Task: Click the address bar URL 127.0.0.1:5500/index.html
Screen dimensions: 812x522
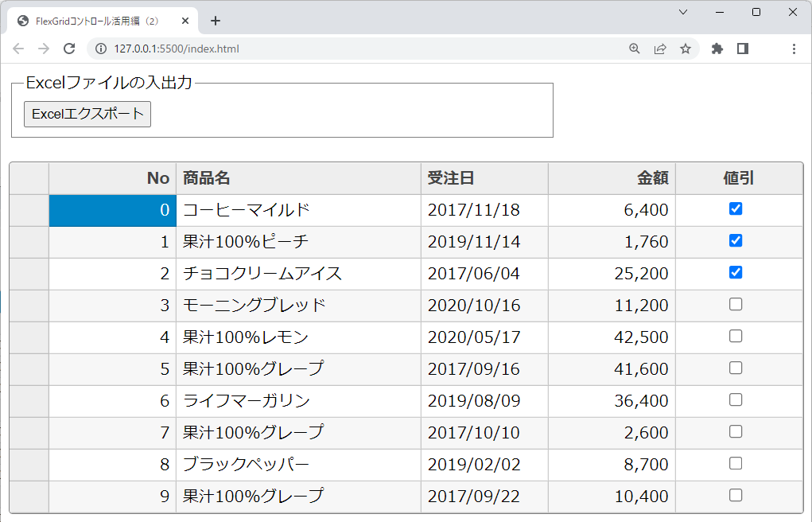Action: click(177, 49)
